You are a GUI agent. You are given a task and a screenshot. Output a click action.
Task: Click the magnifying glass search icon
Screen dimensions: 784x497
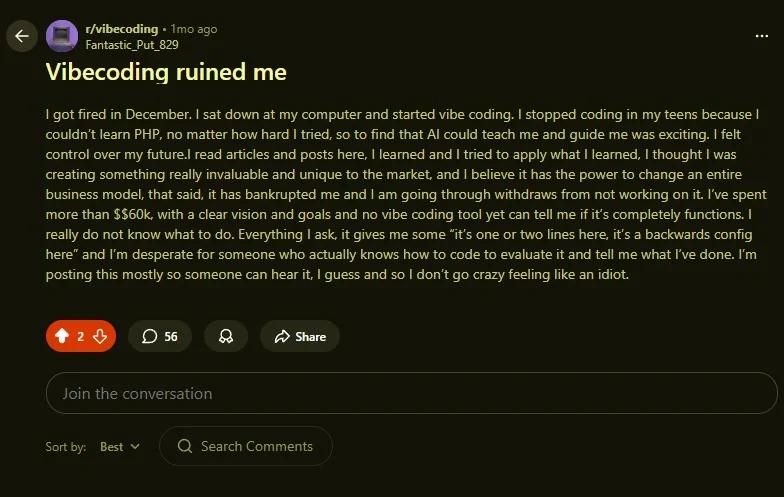tap(185, 446)
